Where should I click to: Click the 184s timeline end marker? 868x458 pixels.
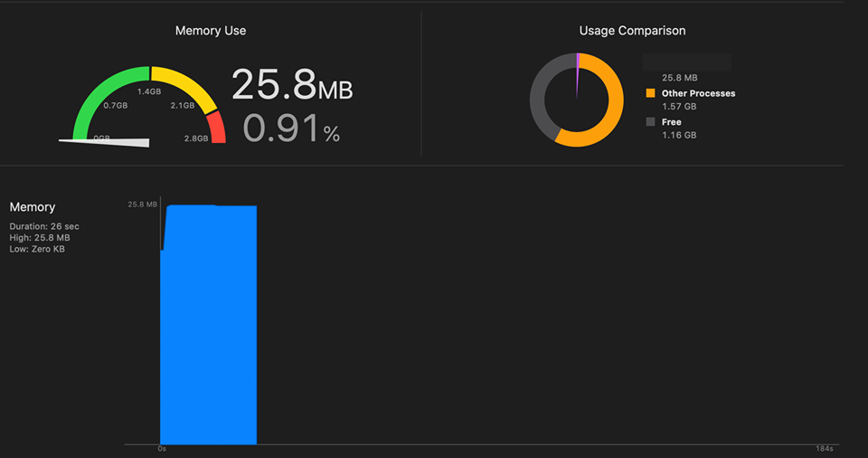pos(825,449)
